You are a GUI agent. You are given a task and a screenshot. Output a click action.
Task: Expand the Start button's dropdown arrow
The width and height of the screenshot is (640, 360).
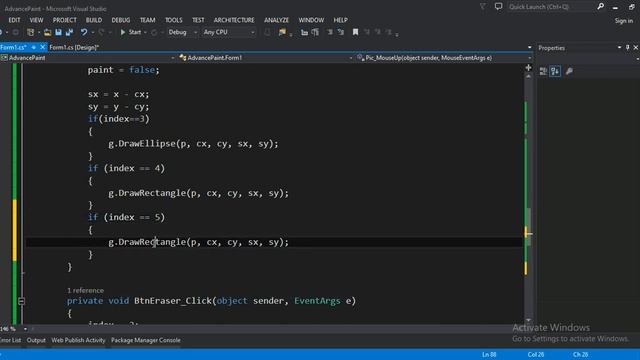pyautogui.click(x=145, y=32)
